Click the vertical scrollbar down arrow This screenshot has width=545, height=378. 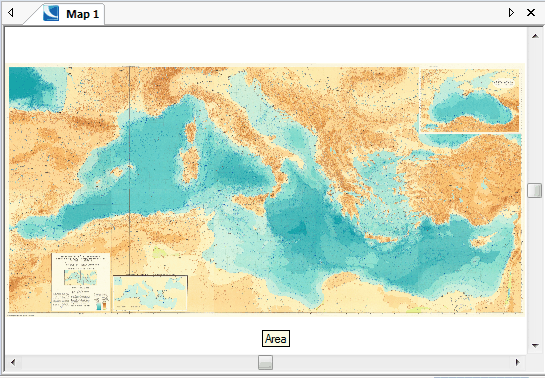click(x=535, y=346)
